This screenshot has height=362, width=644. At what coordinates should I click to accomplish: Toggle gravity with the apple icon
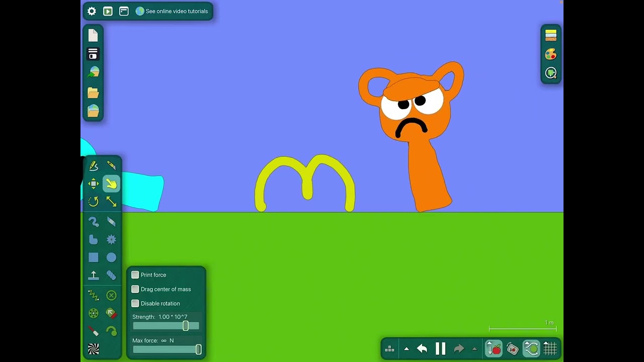click(x=494, y=348)
